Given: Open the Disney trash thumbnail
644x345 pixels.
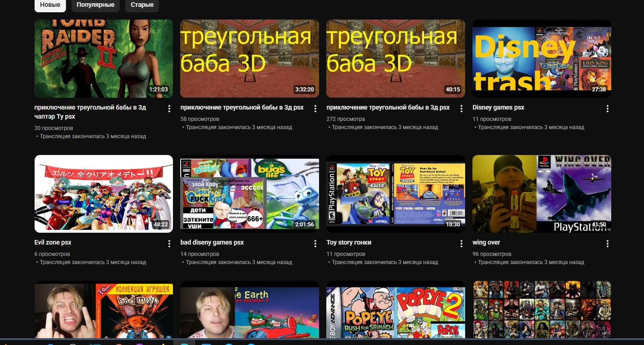Looking at the screenshot, I should (542, 59).
